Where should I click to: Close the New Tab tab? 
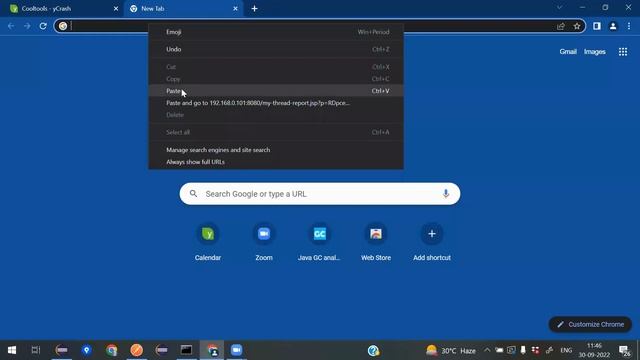(235, 9)
